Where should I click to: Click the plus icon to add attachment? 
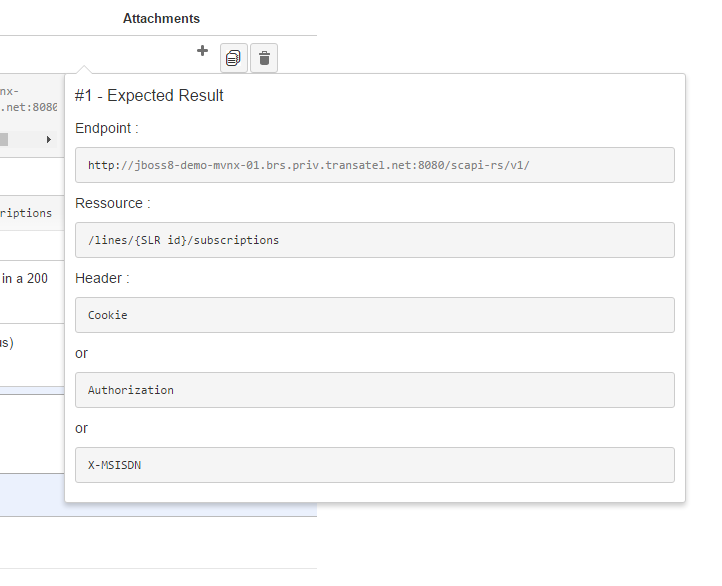click(x=202, y=51)
